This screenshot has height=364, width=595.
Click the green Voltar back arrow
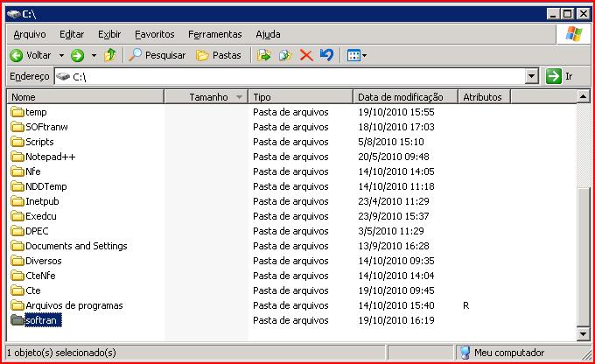17,55
